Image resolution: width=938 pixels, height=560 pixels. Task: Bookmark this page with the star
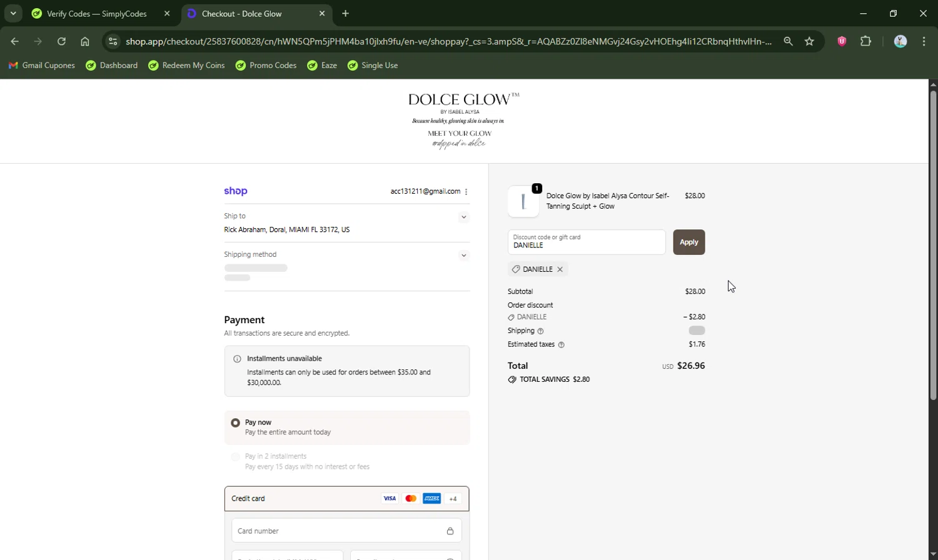pyautogui.click(x=809, y=41)
